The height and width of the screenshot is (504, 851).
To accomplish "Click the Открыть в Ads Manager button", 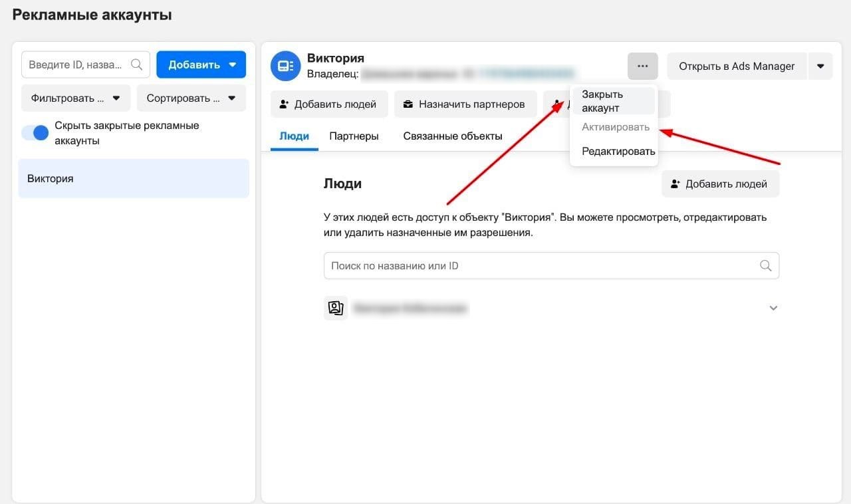I will click(x=737, y=66).
